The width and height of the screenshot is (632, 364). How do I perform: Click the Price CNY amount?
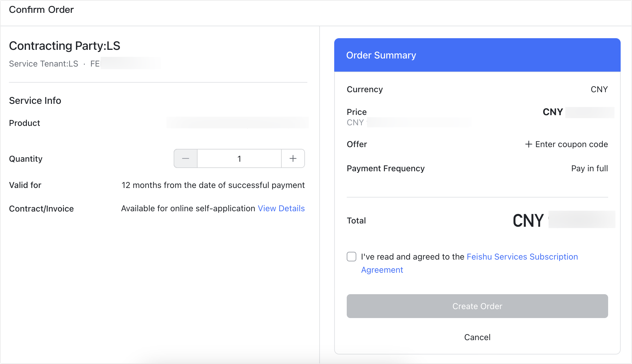click(x=567, y=112)
